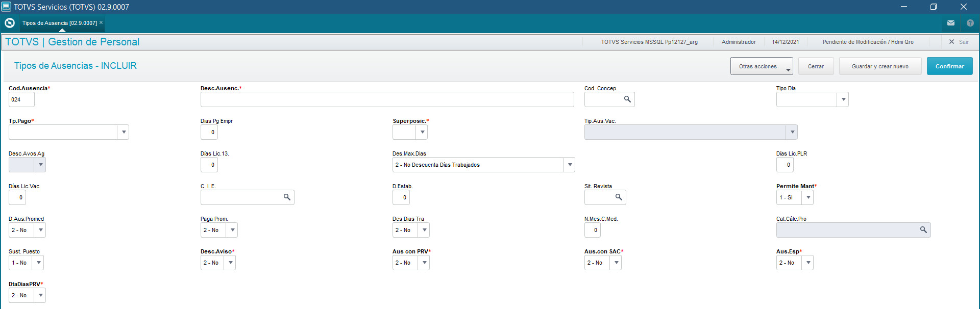980x309 pixels.
Task: Expand the Paga Prom. dropdown
Action: tap(232, 230)
